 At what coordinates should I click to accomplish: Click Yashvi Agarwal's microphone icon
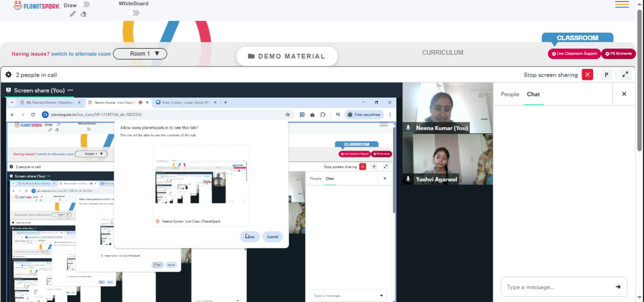pos(408,179)
